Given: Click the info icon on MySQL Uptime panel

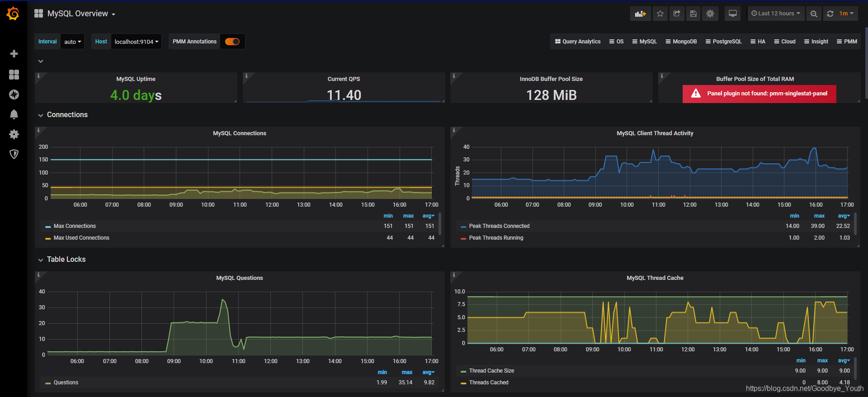Looking at the screenshot, I should (x=38, y=76).
